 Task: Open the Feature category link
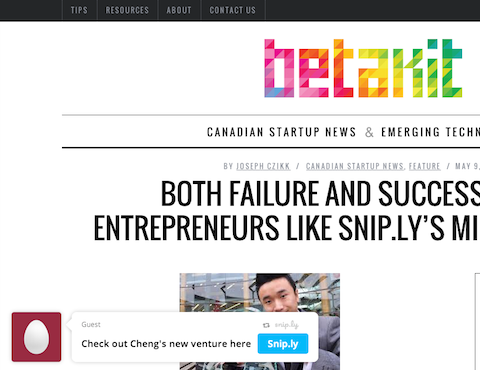(425, 166)
